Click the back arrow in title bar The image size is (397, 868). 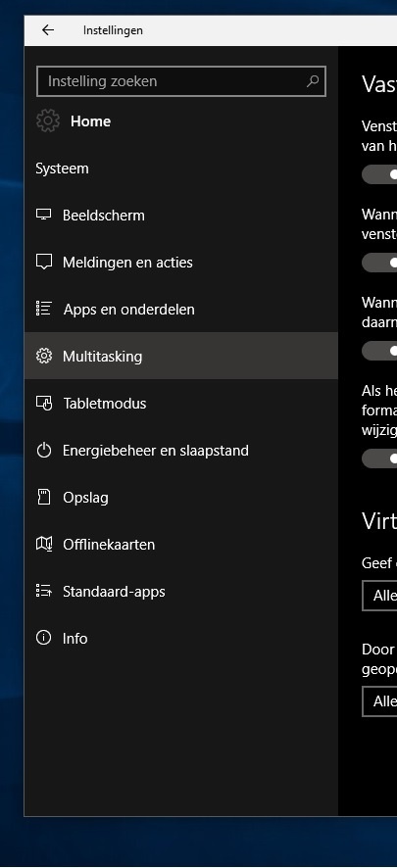pyautogui.click(x=48, y=30)
